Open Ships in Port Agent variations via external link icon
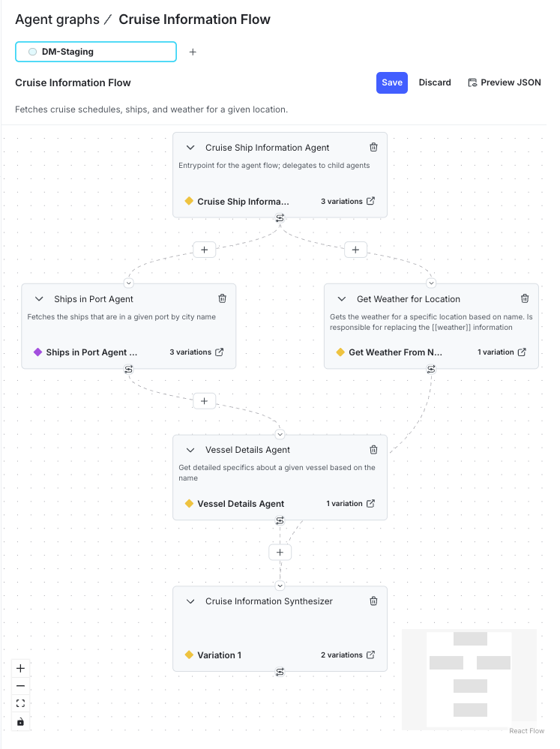Viewport: 560px width, 749px height. coord(218,352)
